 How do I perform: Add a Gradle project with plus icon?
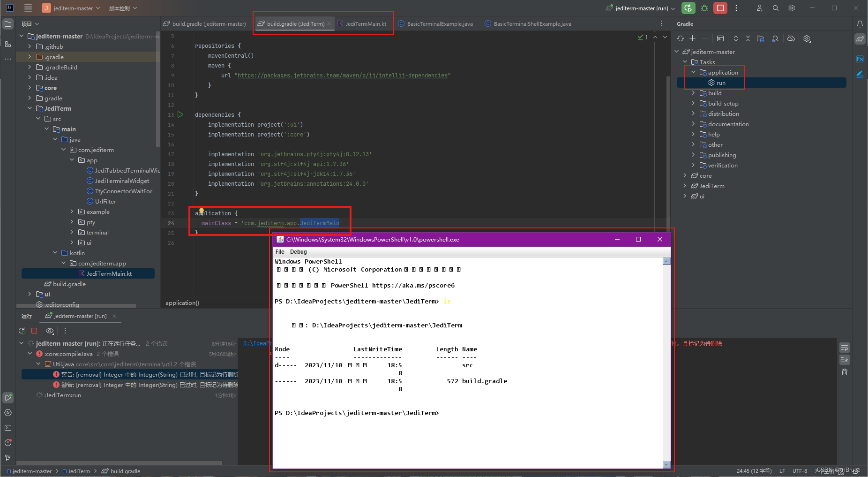(692, 38)
